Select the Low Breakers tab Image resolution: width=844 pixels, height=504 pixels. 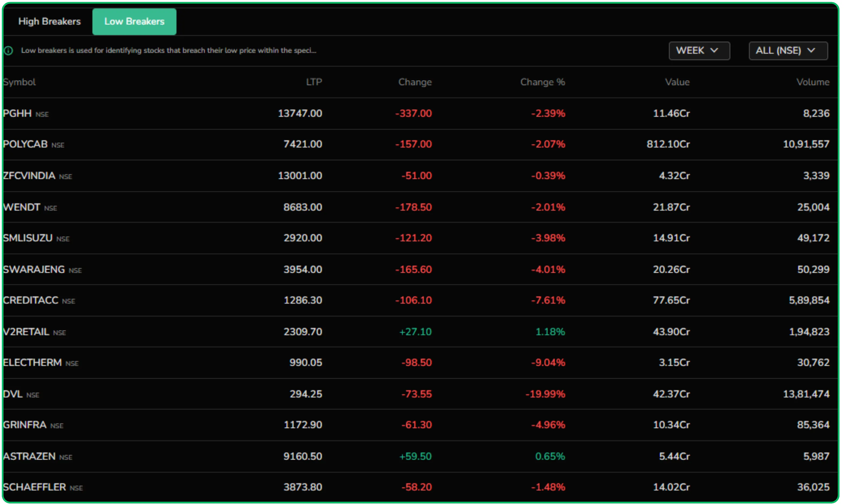click(x=134, y=21)
